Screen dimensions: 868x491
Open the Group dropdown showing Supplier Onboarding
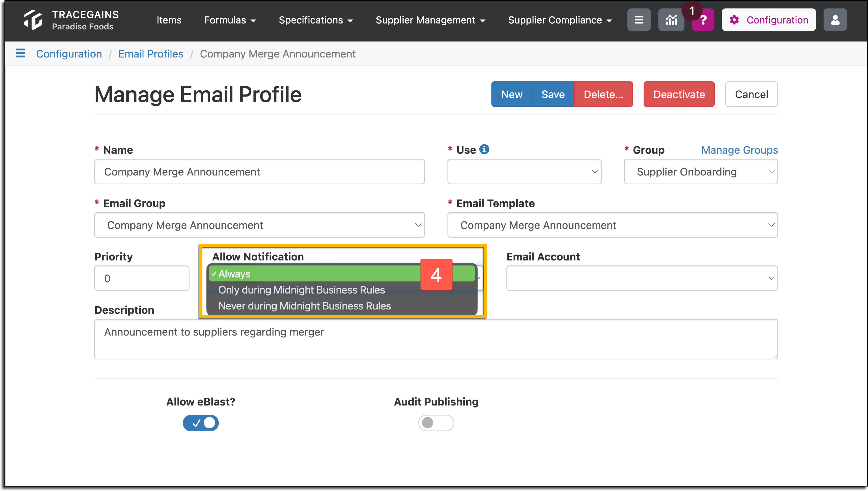point(701,171)
